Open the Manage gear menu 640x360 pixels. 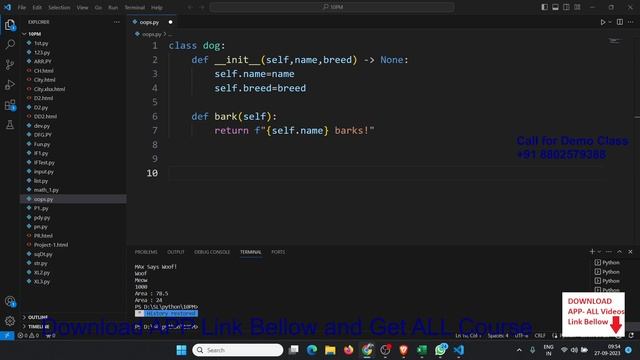[x=10, y=321]
